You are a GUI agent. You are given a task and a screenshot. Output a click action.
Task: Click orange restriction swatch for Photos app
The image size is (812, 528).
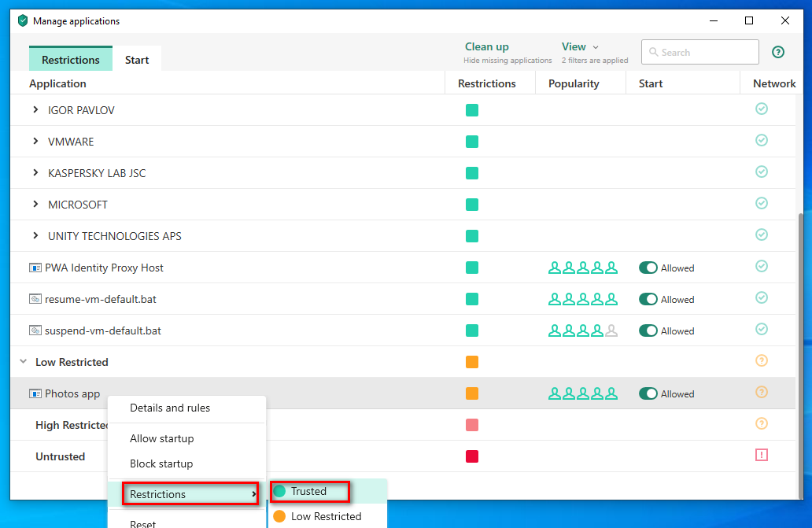[x=472, y=393]
